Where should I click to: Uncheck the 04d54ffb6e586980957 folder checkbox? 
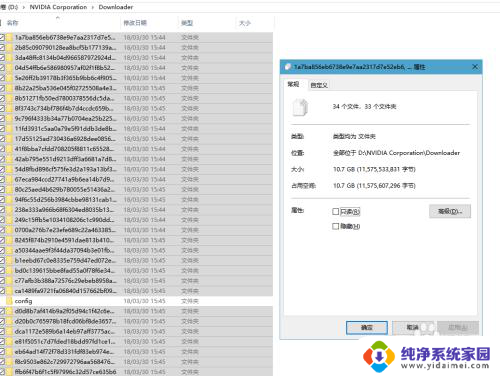pos(2,68)
